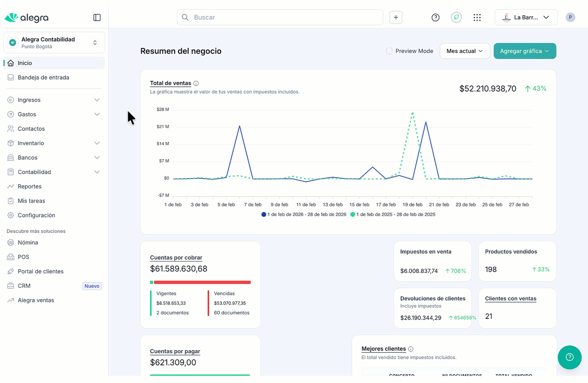Viewport: 588px width, 383px height.
Task: Click the total sales amount $52.210.938,70
Action: (x=488, y=89)
